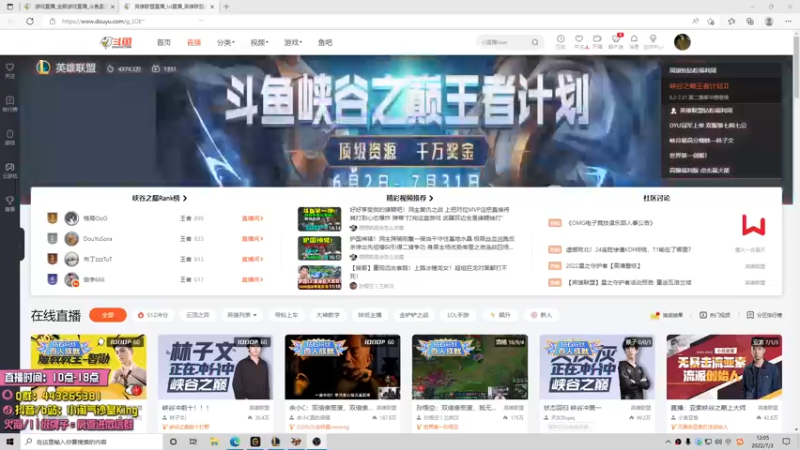Open the user avatar menu
Image resolution: width=800 pixels, height=450 pixels.
[682, 42]
